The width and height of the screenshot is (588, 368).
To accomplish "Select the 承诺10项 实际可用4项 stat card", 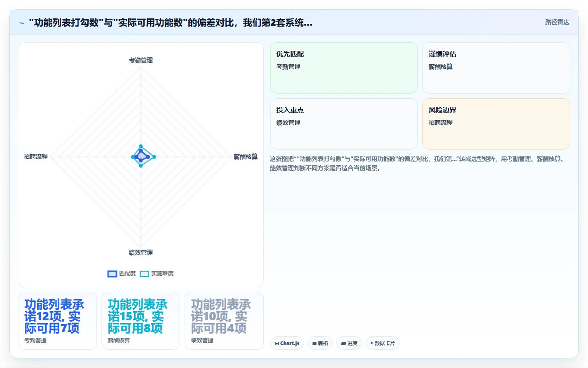I will pos(224,321).
